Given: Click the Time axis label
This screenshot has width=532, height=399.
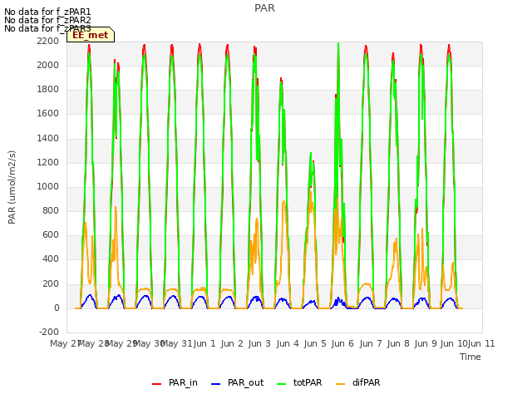Looking at the screenshot, I should (x=470, y=357).
